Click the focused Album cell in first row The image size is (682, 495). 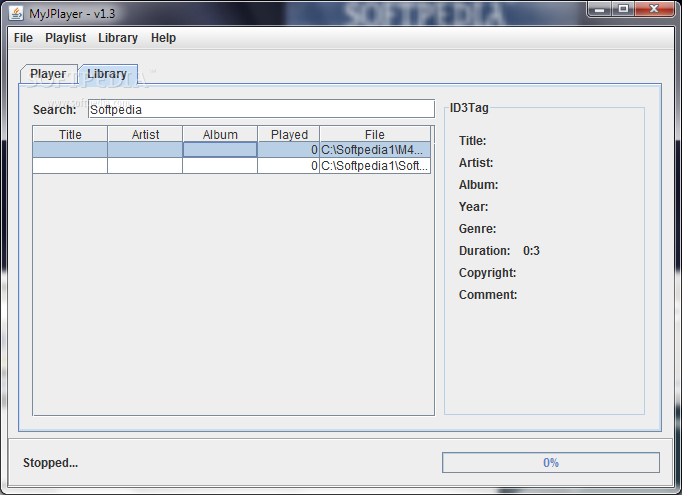pyautogui.click(x=220, y=150)
